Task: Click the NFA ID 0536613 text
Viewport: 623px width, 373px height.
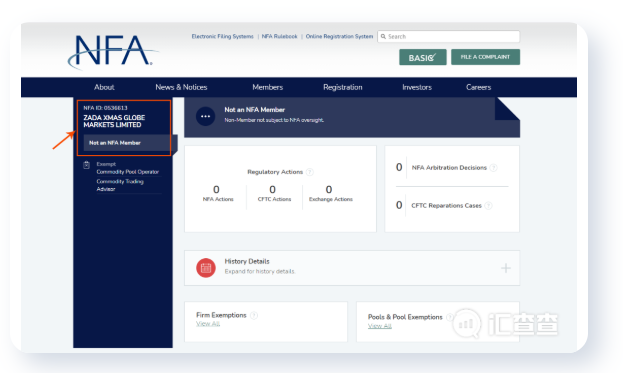Action: [x=105, y=108]
